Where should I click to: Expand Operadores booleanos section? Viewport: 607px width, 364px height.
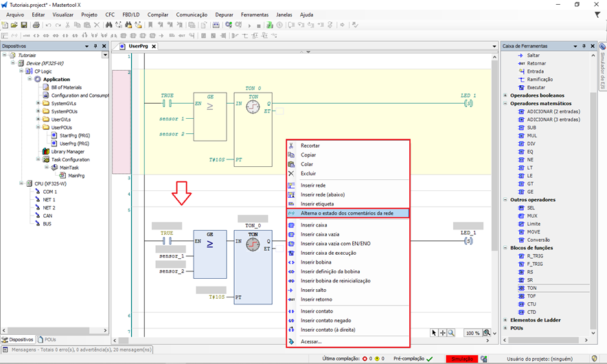pos(505,95)
